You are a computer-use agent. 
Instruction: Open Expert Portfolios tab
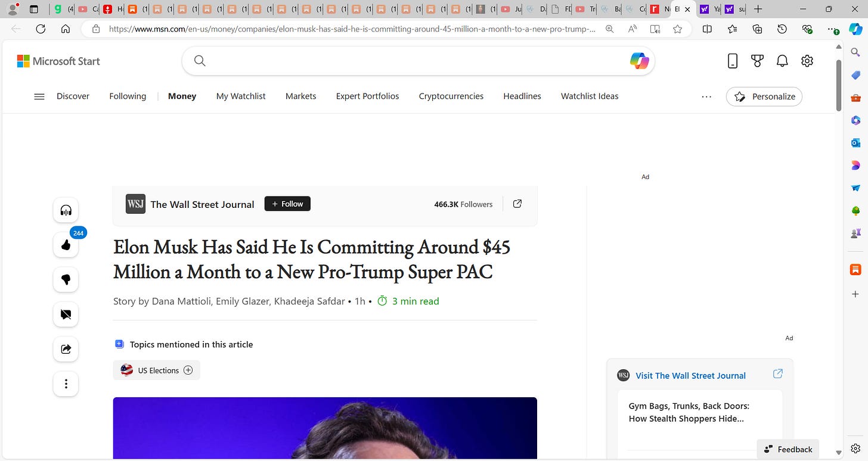[367, 96]
